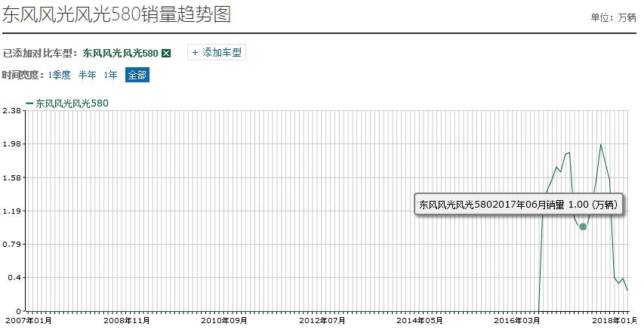Screen dimensions: 644x336
Task: Click the 2017年06月销量 1.00 tooltip
Action: (519, 204)
